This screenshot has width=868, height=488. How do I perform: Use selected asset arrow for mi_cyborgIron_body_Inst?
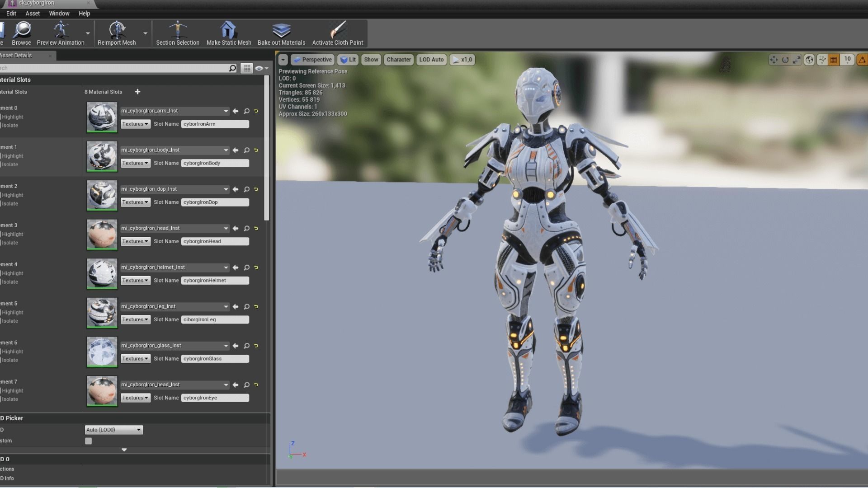[236, 150]
